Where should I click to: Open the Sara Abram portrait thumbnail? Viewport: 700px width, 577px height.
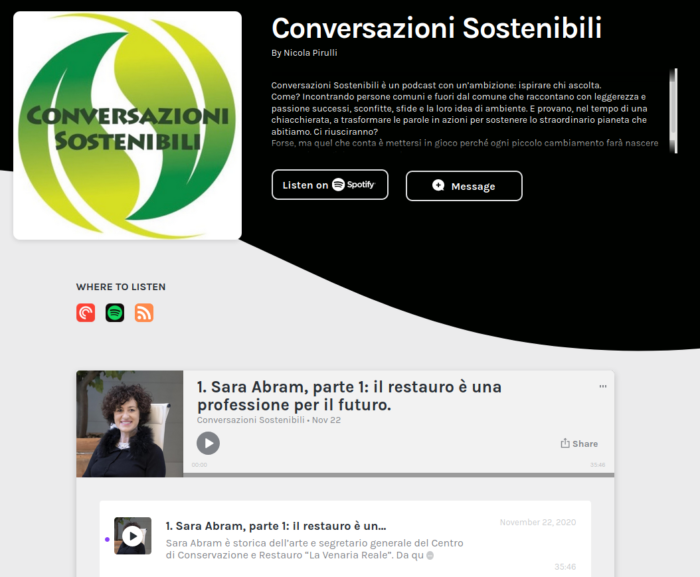click(x=130, y=424)
